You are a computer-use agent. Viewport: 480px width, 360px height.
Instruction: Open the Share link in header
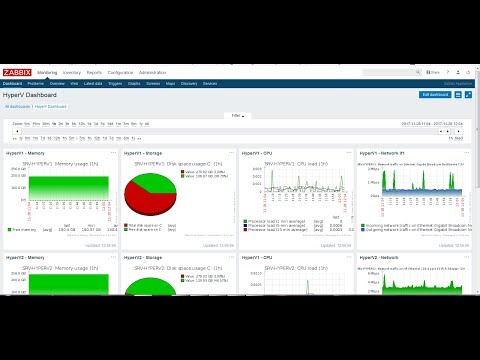click(x=433, y=72)
